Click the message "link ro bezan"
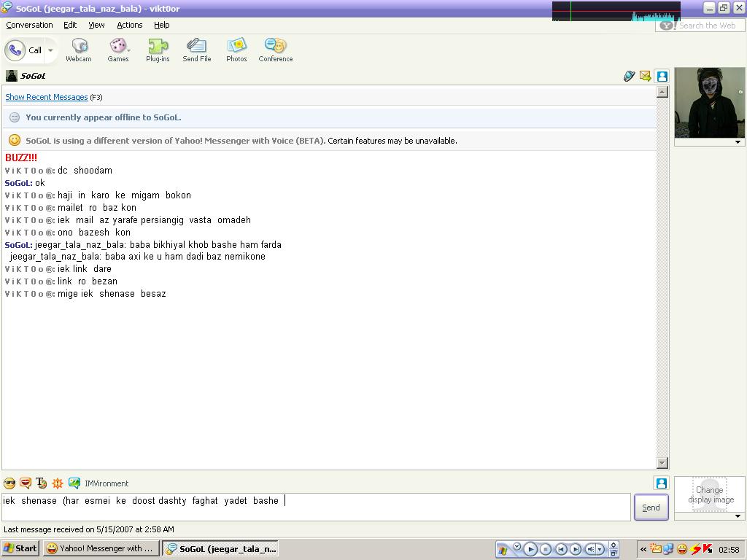The width and height of the screenshot is (747, 560). coord(88,281)
